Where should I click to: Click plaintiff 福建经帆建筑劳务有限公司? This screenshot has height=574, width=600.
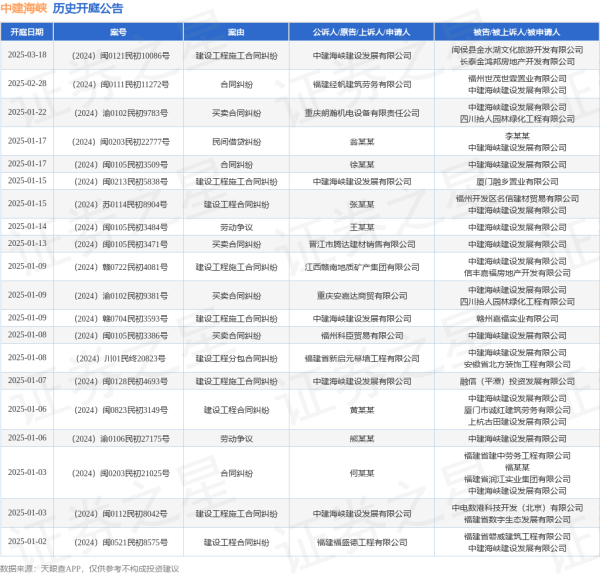click(362, 85)
